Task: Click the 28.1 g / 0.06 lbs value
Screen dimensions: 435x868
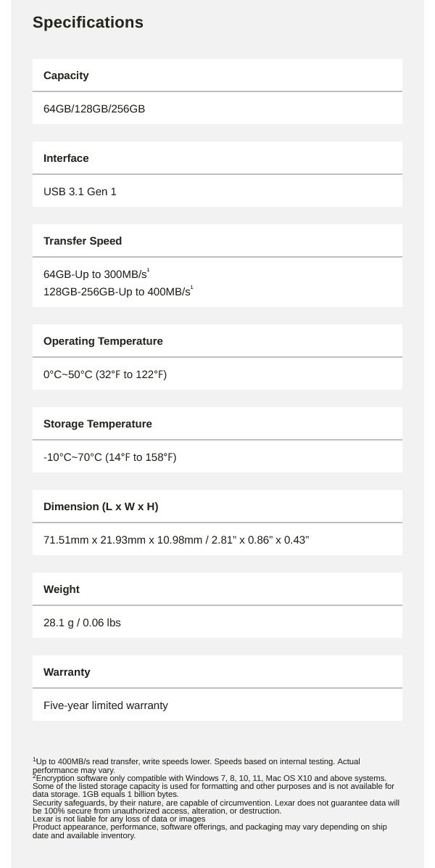Action: click(x=82, y=623)
